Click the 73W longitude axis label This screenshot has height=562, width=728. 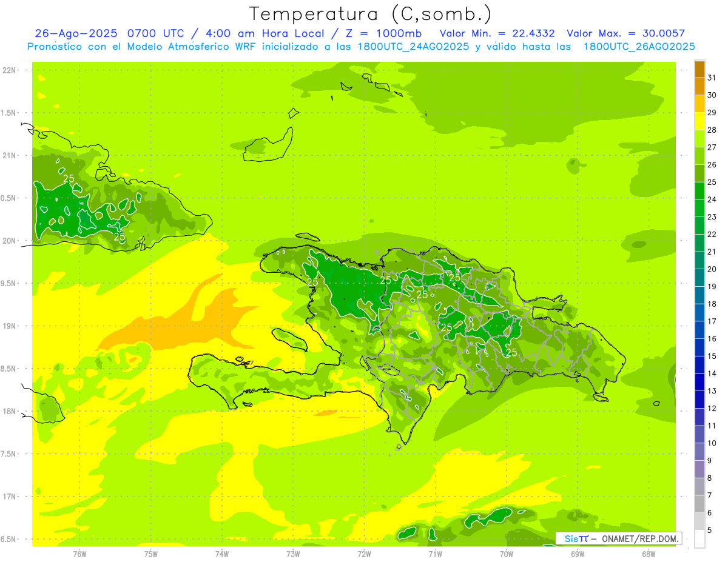[293, 554]
